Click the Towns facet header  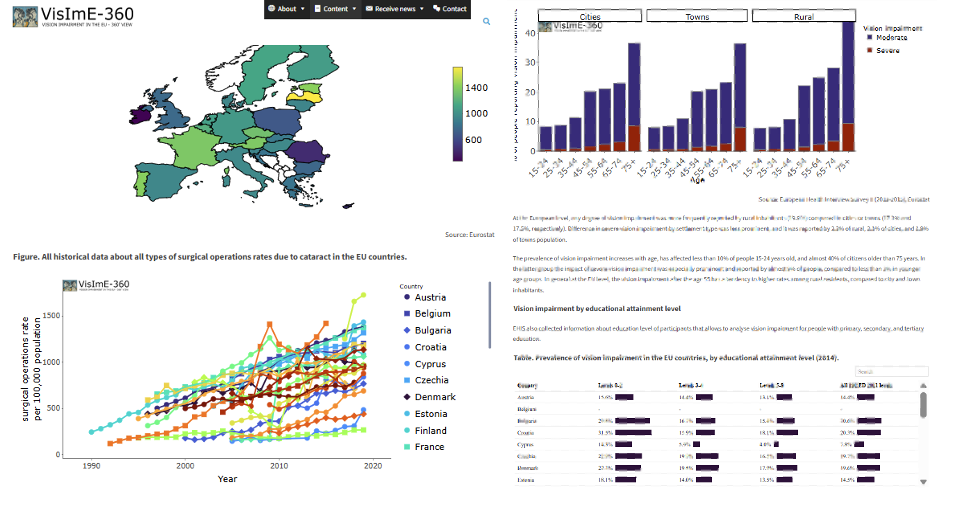pyautogui.click(x=697, y=17)
